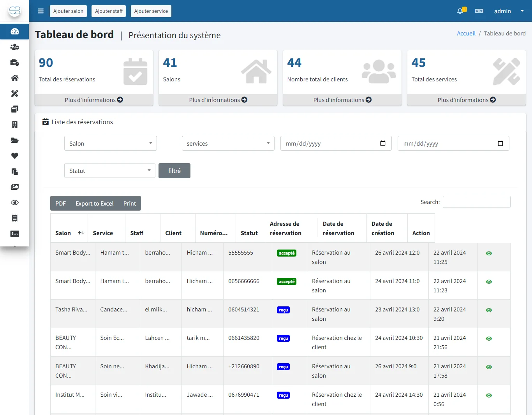Apply filters with filtré button

tap(174, 171)
